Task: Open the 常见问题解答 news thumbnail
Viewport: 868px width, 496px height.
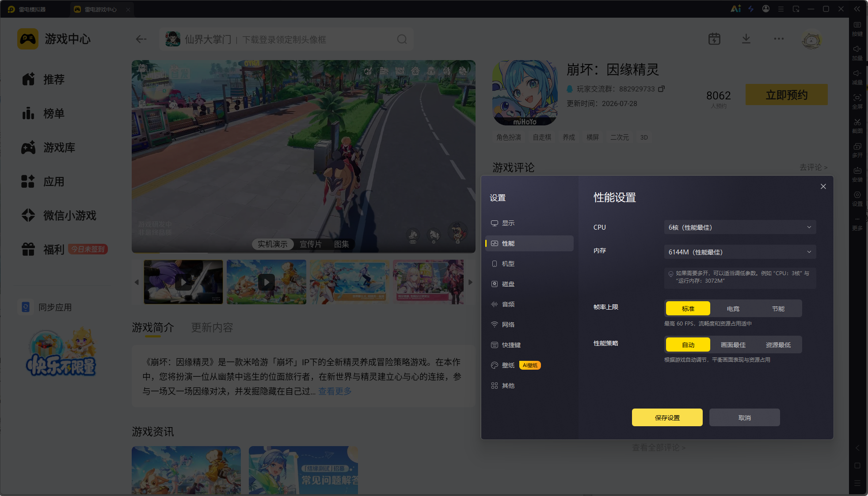Action: click(303, 470)
